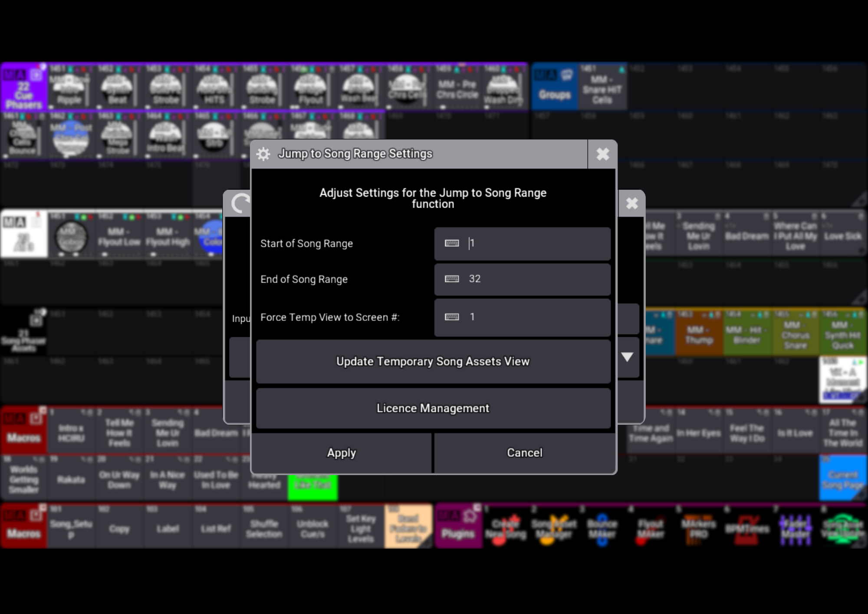Click the Rakata song macro
This screenshot has height=614, width=868.
(x=71, y=478)
